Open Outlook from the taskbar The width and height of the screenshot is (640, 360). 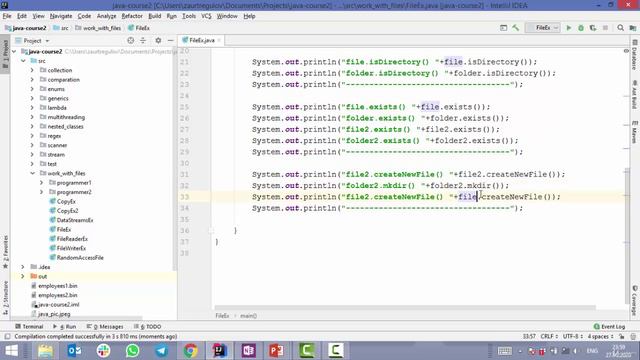[x=74, y=351]
